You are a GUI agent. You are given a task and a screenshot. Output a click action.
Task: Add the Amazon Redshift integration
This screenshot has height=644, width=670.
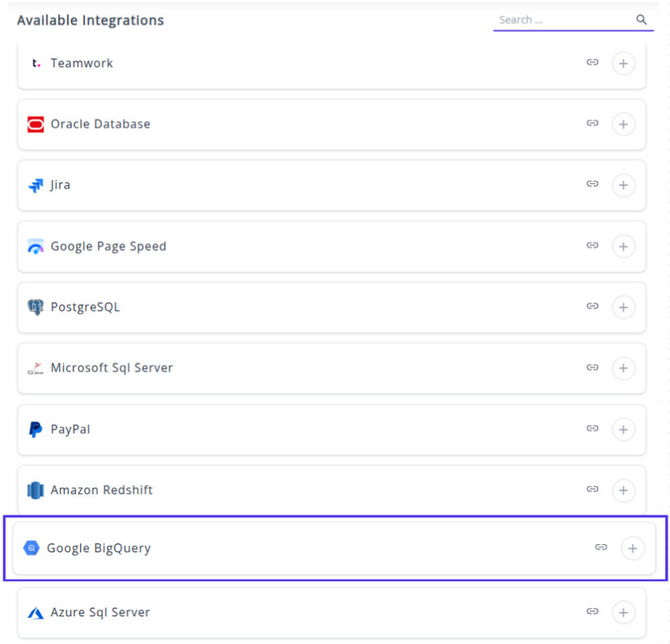coord(623,490)
